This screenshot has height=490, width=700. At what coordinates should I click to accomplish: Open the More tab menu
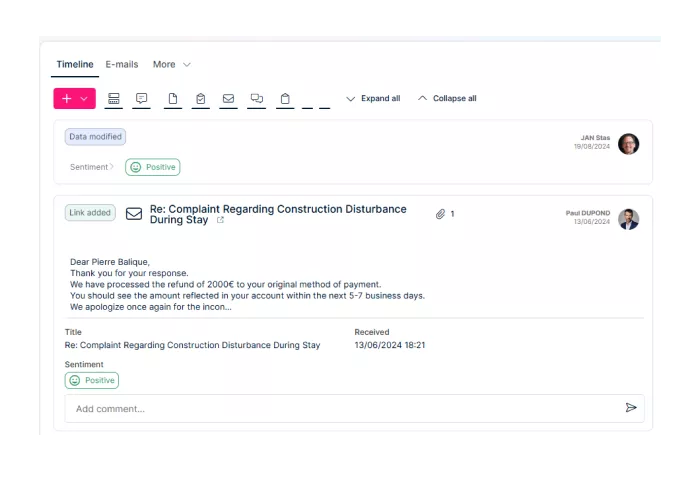tap(171, 64)
